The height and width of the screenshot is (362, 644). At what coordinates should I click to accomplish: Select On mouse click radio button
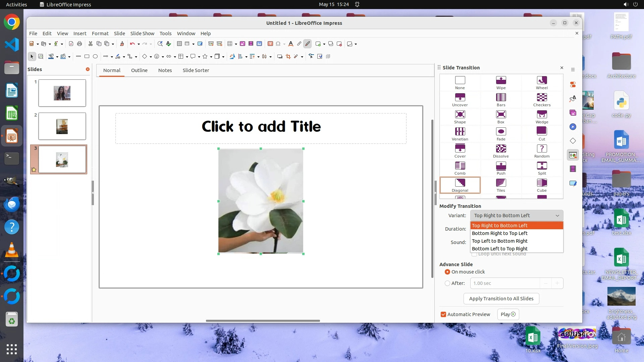point(447,272)
